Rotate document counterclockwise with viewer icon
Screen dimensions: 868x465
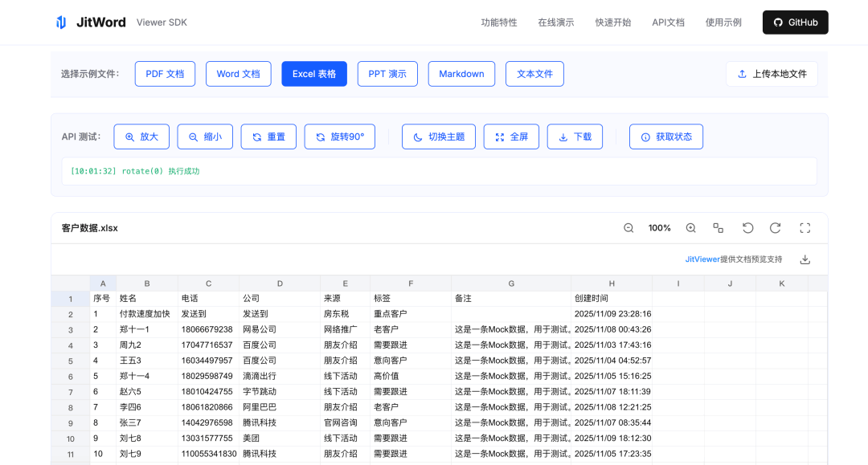[747, 228]
